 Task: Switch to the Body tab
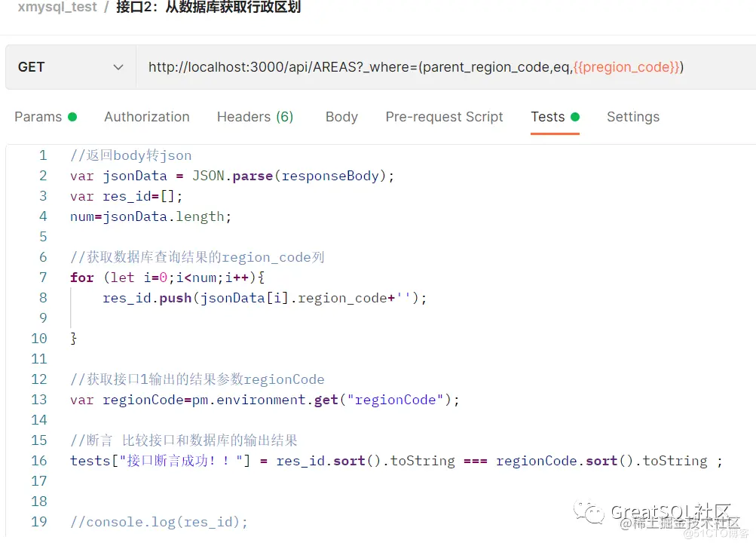coord(342,117)
